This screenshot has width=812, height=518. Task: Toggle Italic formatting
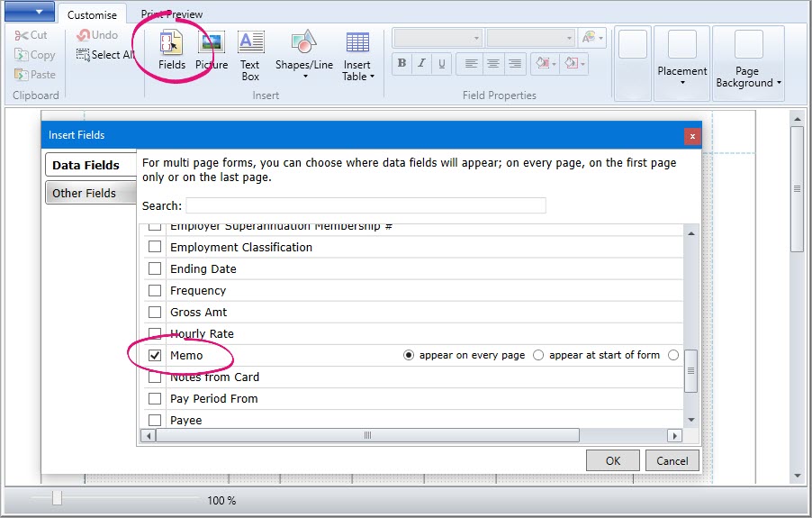pos(420,63)
